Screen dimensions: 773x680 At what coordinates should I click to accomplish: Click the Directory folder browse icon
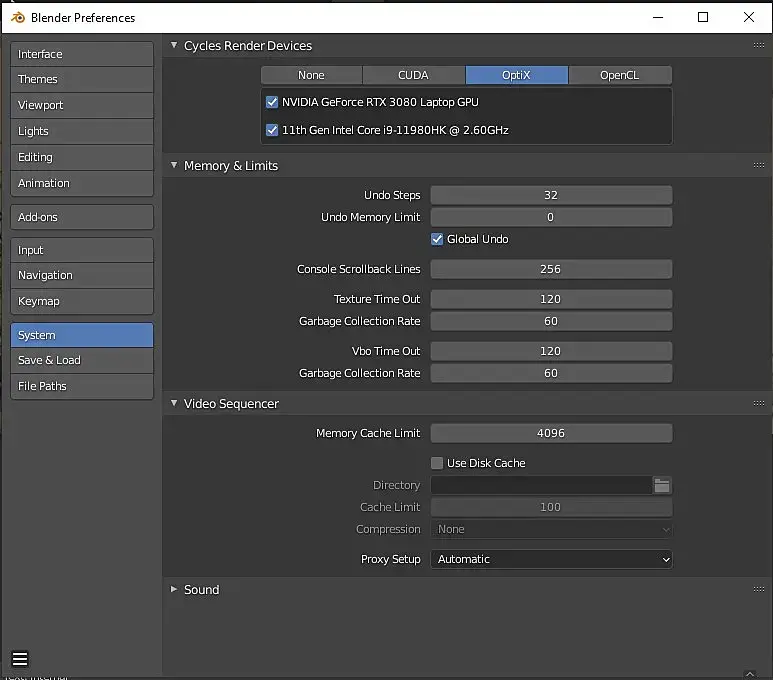[x=661, y=485]
